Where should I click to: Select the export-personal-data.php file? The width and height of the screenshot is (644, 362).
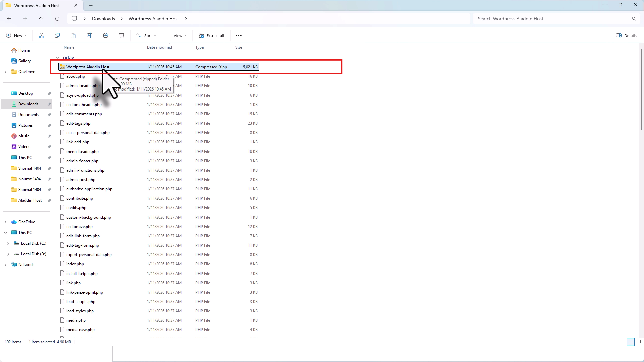159,255
